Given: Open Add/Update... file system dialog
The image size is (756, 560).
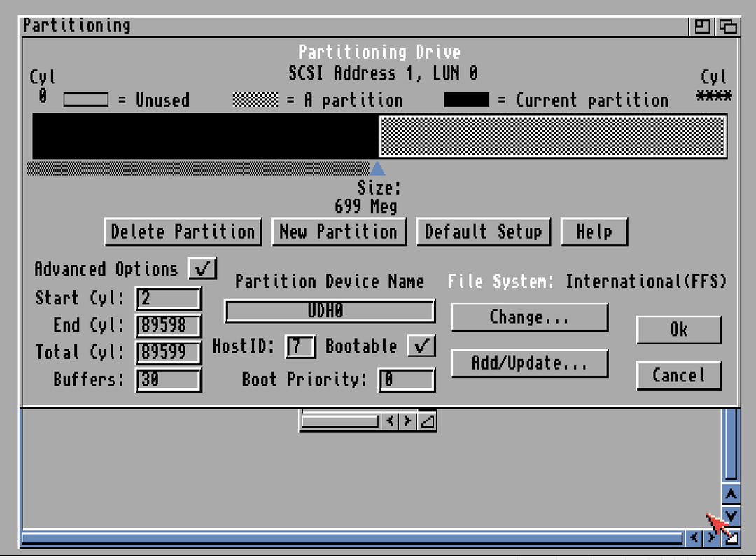Looking at the screenshot, I should (529, 363).
